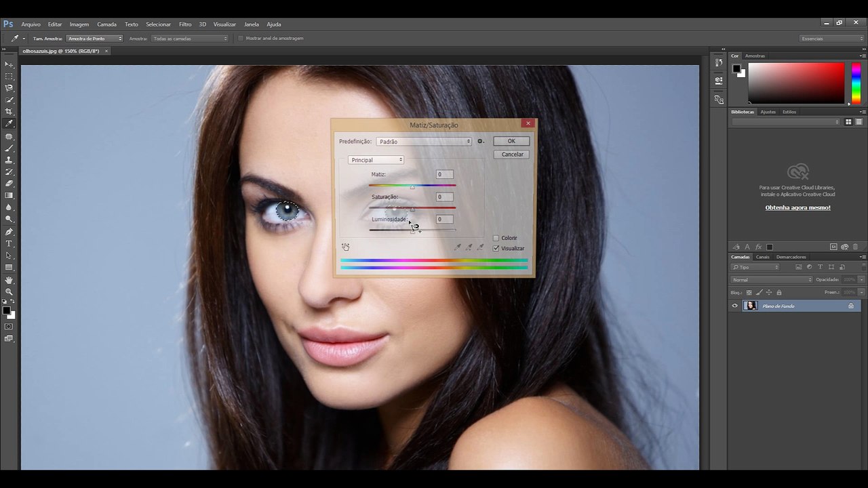Select the Dodge tool
Image resolution: width=868 pixels, height=488 pixels.
[x=9, y=219]
